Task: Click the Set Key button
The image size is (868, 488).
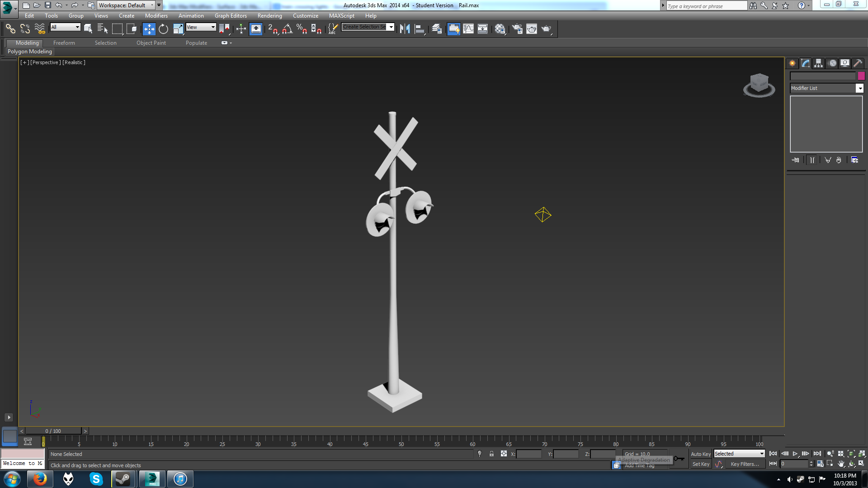Action: point(701,464)
